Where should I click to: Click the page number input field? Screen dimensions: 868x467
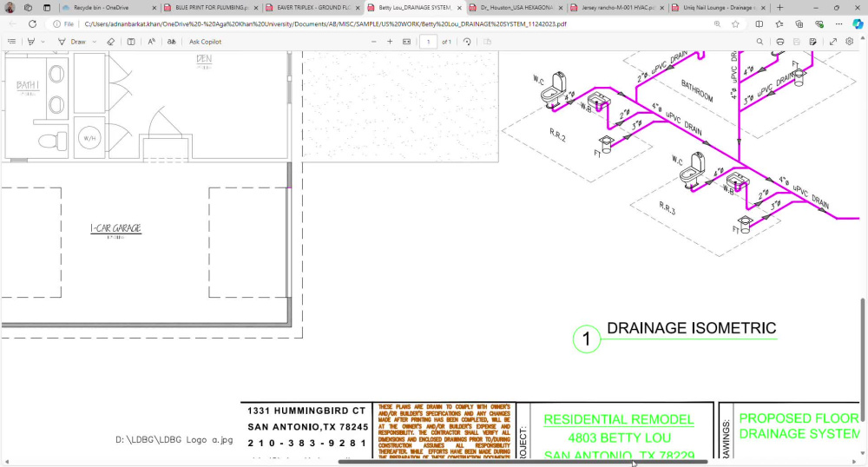[428, 42]
